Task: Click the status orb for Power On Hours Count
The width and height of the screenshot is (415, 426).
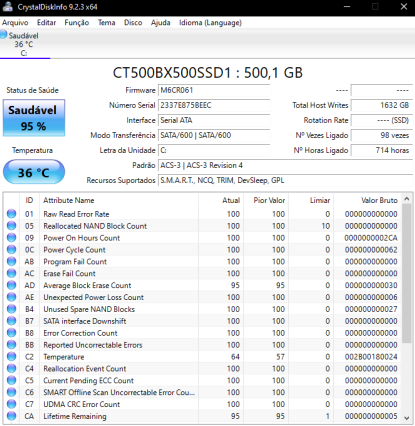Action: point(11,238)
